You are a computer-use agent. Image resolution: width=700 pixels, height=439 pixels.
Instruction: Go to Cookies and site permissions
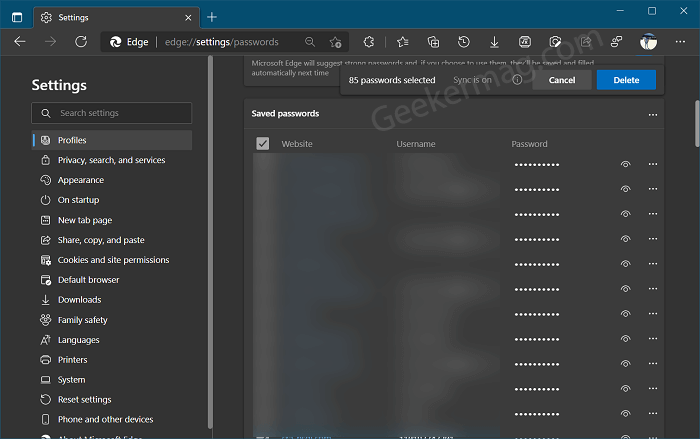click(x=112, y=260)
